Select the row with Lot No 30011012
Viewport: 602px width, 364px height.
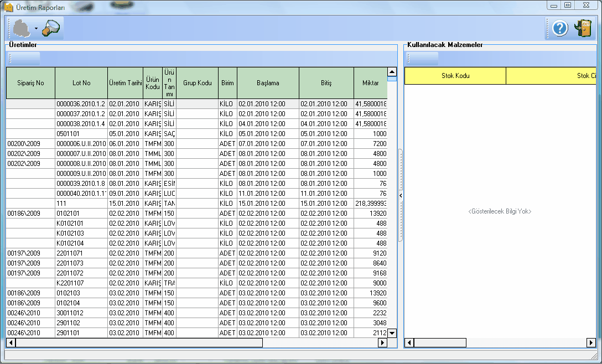(196, 313)
